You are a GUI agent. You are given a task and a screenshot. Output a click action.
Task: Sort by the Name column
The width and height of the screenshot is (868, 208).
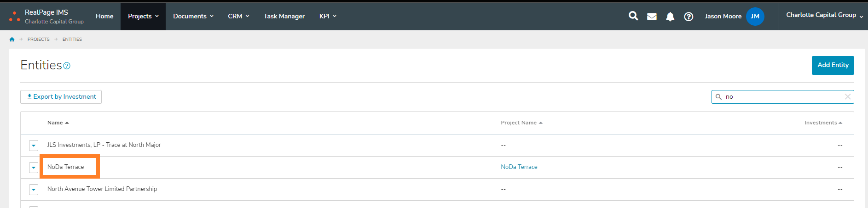(x=58, y=123)
